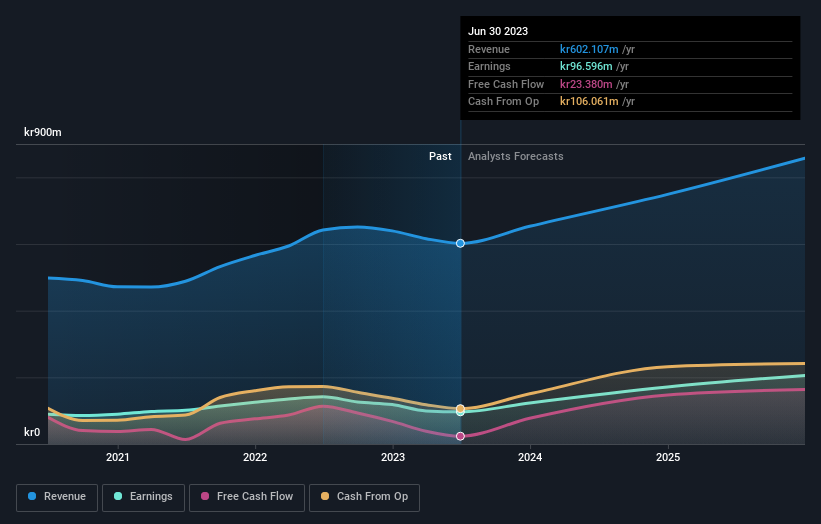Click the orange Cash From Op data point

(460, 408)
